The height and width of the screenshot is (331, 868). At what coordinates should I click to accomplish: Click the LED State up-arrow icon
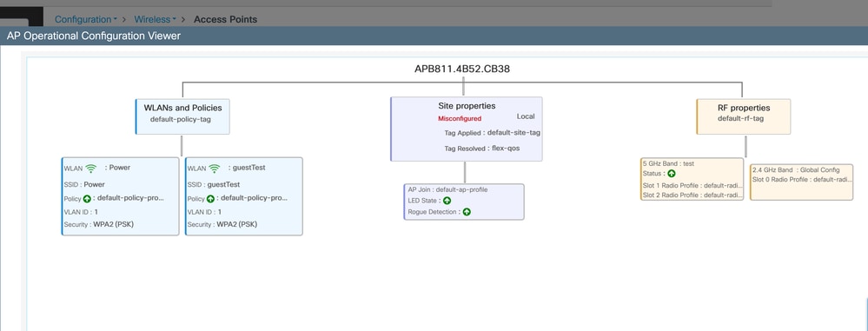(x=447, y=201)
